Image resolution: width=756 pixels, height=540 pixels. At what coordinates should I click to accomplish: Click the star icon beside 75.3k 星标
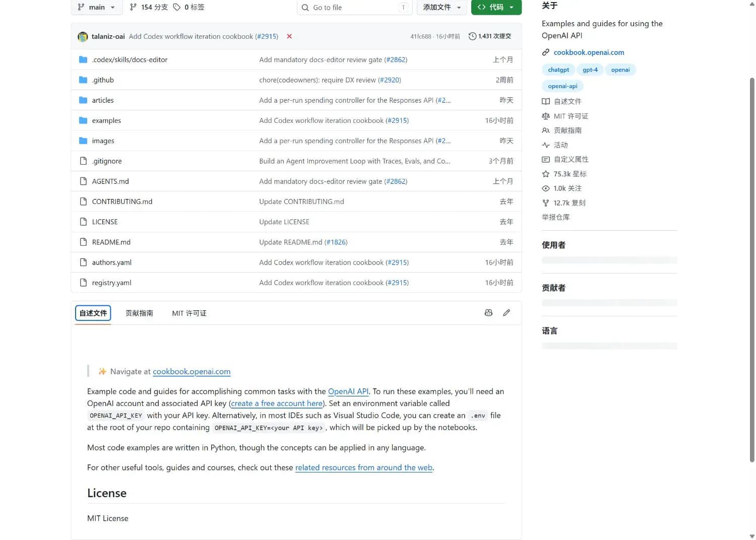(x=546, y=174)
